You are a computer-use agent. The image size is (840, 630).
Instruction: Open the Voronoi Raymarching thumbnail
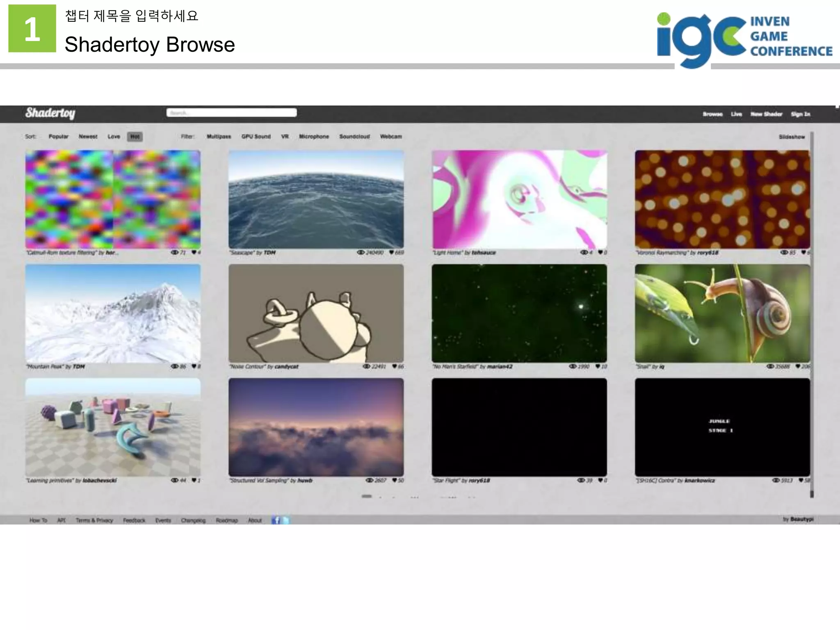pyautogui.click(x=722, y=199)
